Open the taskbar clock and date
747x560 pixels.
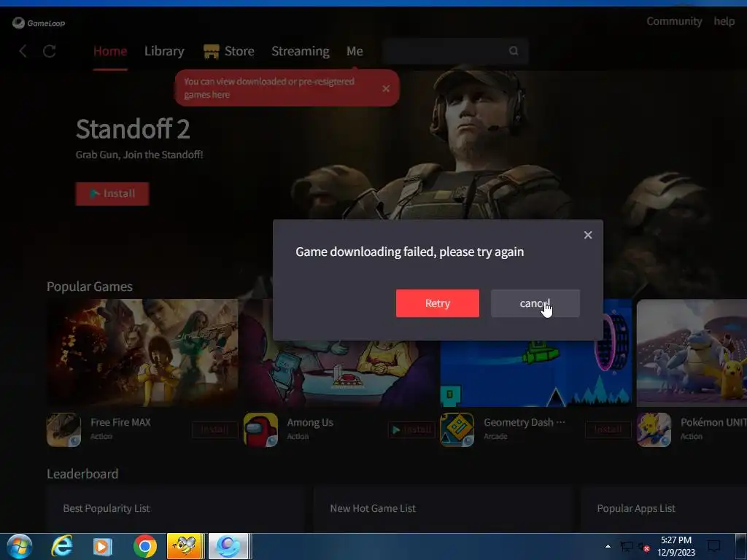(x=676, y=546)
